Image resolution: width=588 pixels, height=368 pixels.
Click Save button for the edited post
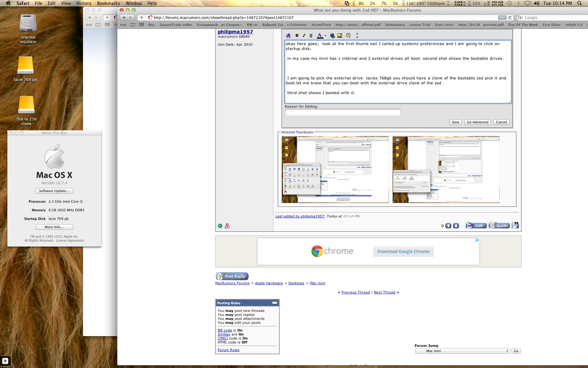pos(455,122)
